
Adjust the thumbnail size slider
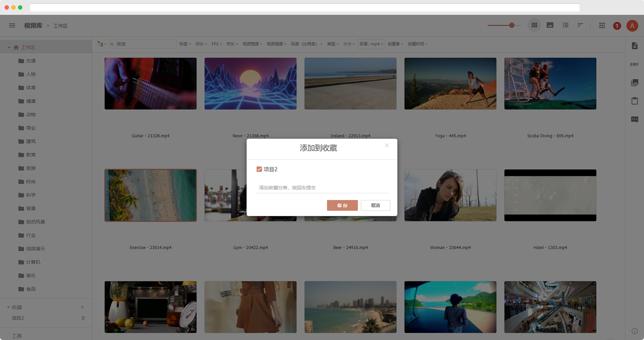(512, 25)
